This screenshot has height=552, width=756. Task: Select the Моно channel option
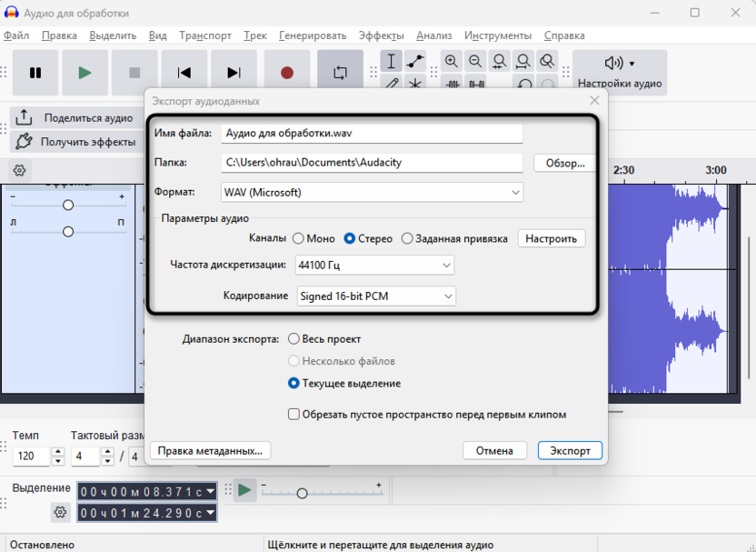(x=298, y=238)
